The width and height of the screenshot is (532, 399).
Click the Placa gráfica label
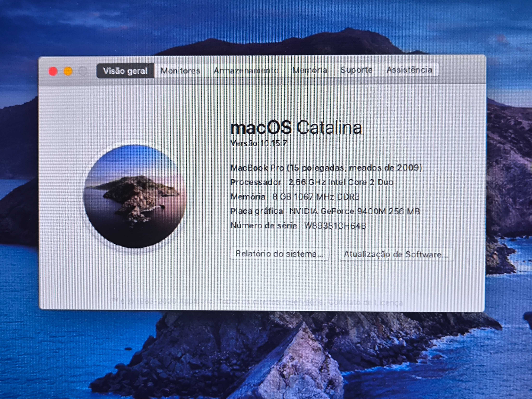(257, 211)
